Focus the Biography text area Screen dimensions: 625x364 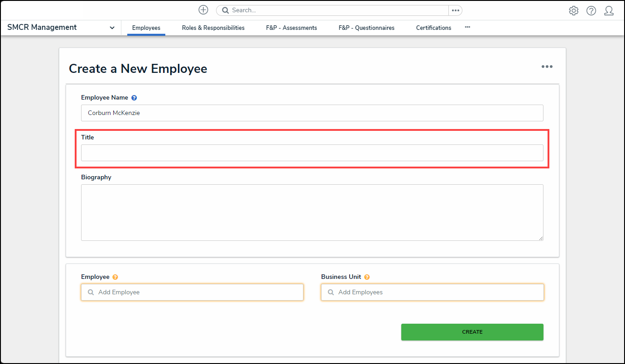pyautogui.click(x=312, y=212)
